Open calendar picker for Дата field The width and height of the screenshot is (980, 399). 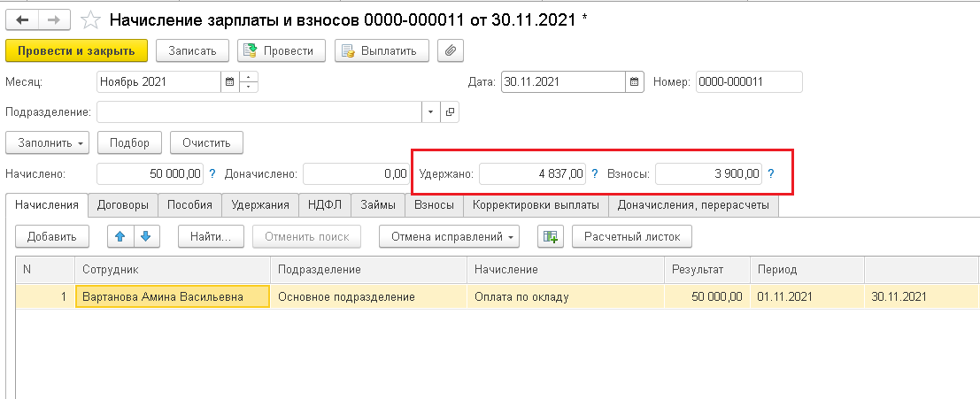point(634,82)
